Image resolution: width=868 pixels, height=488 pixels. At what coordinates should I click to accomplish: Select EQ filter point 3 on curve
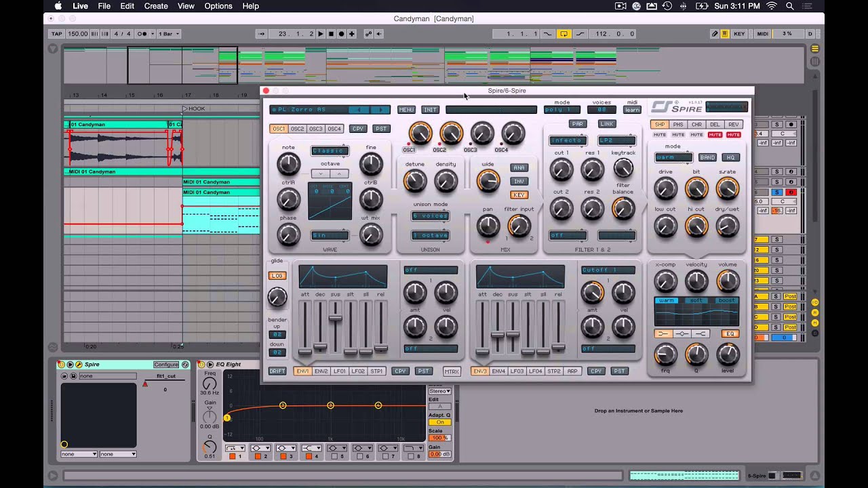click(x=330, y=405)
